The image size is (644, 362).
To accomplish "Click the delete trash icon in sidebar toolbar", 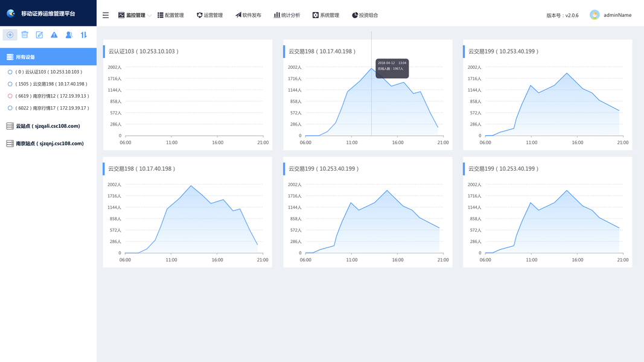I will click(x=25, y=35).
